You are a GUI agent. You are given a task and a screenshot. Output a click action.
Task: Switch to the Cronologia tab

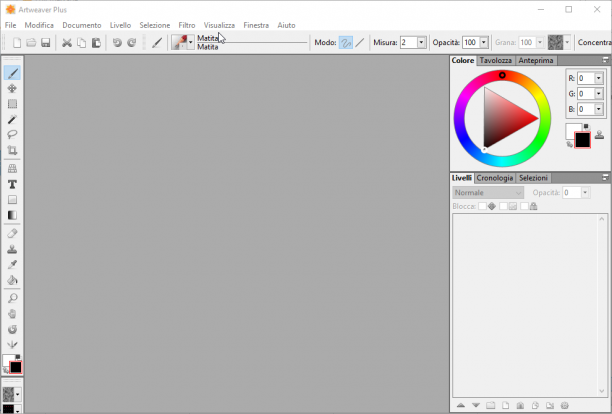click(x=495, y=178)
